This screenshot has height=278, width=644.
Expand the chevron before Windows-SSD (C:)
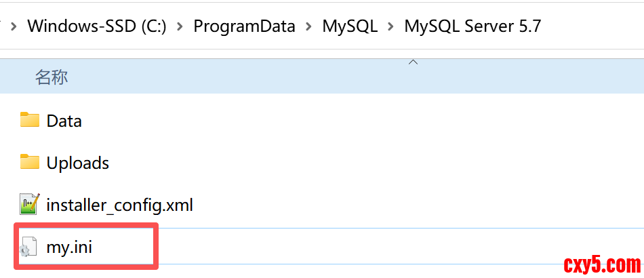tap(14, 26)
